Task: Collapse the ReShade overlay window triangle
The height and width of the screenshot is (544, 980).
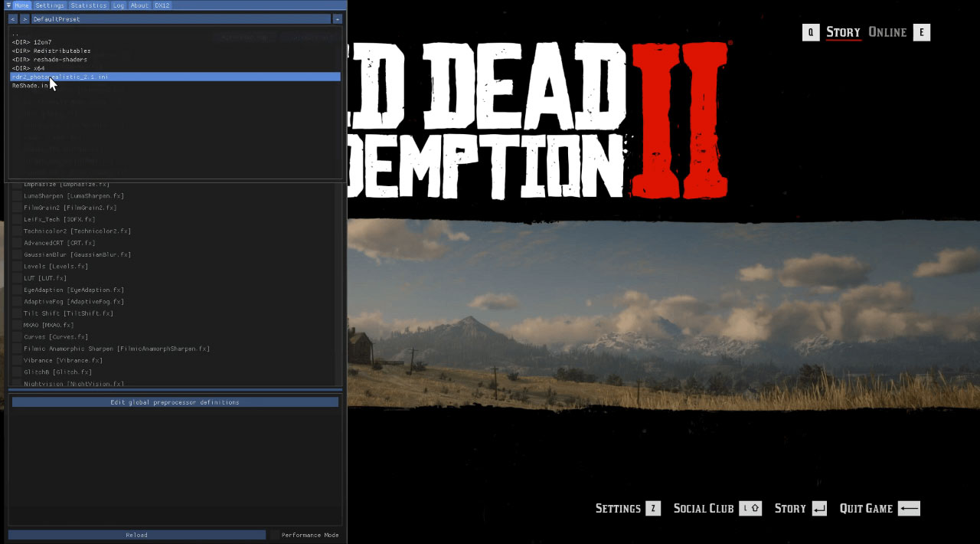Action: point(8,5)
